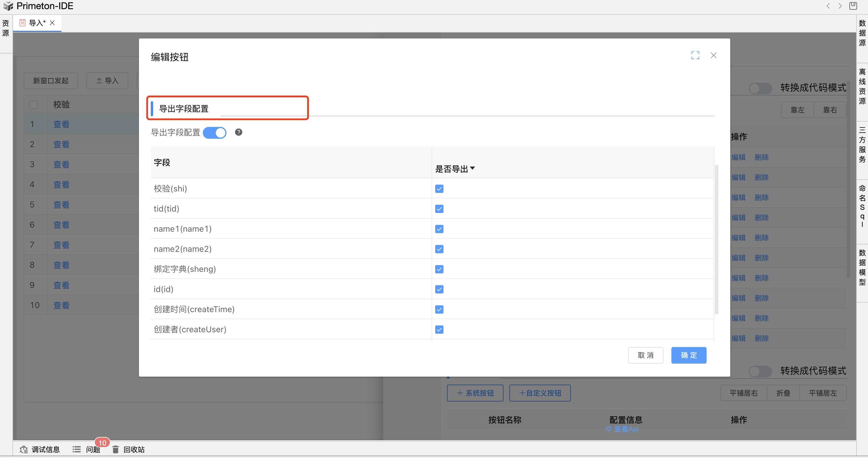Uncheck export for tid(tid) field
Viewport: 868px width, 458px height.
[439, 209]
